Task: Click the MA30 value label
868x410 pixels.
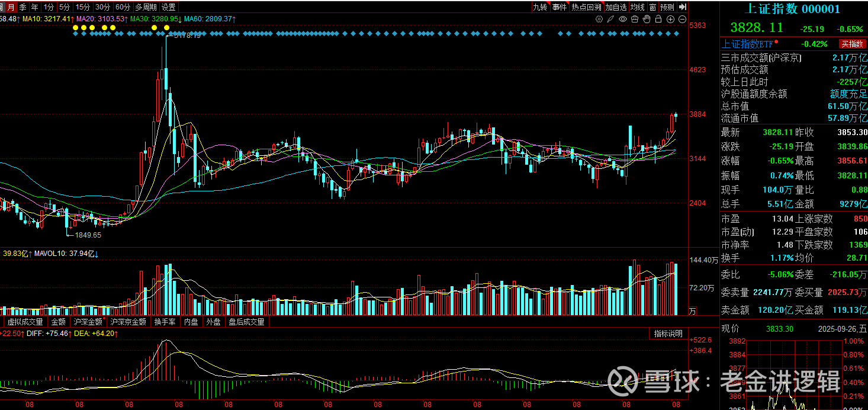Action: pos(155,19)
